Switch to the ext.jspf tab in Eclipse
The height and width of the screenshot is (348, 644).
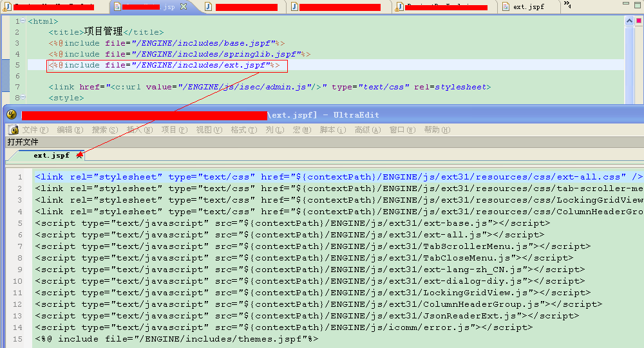[x=529, y=6]
